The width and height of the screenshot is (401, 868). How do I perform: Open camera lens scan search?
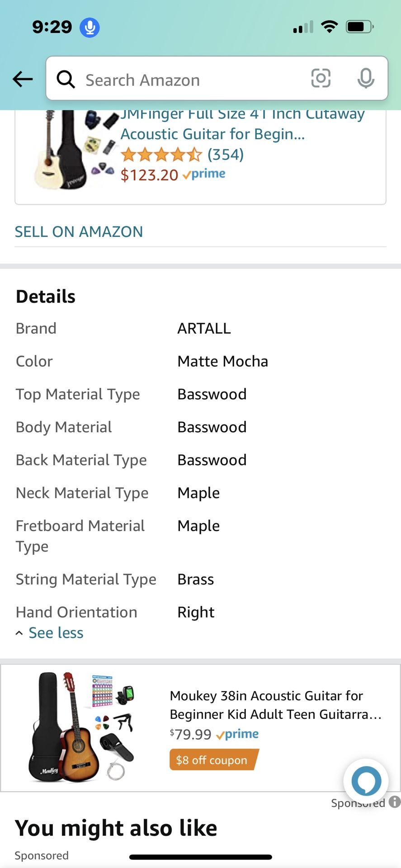[321, 79]
